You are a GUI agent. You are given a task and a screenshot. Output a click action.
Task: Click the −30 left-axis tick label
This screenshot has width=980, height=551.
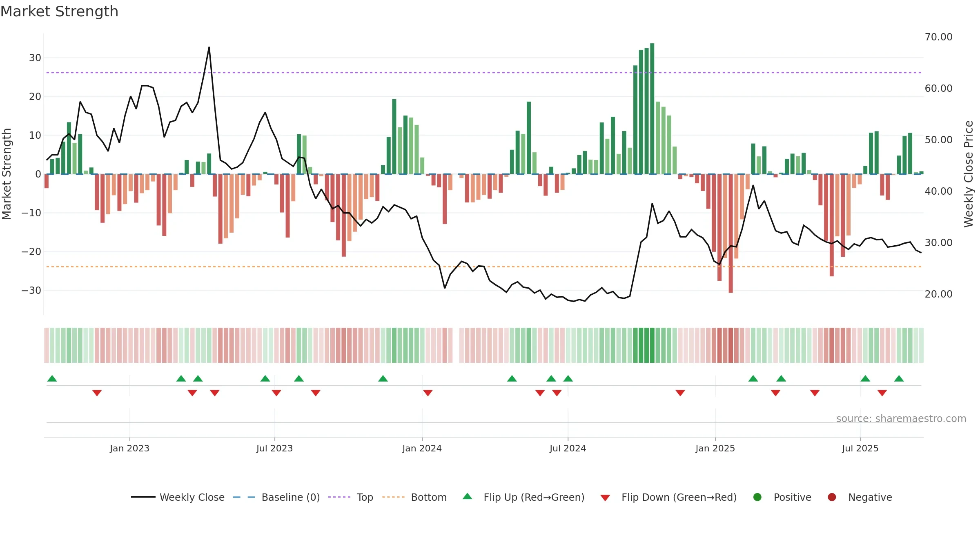click(31, 291)
